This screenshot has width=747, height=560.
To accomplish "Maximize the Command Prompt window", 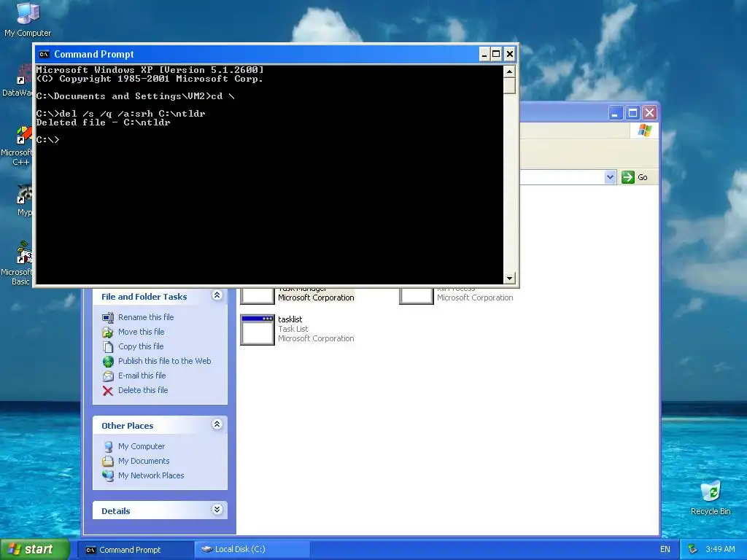I will point(496,54).
